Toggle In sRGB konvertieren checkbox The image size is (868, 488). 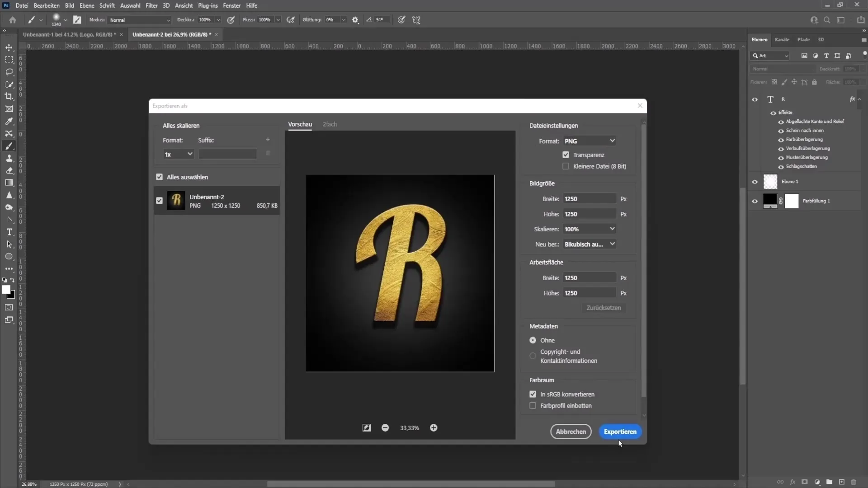click(533, 394)
